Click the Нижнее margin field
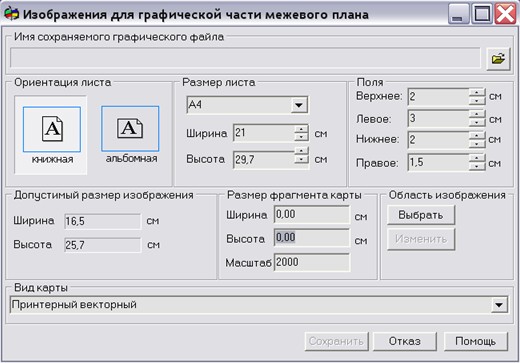520x363 pixels. click(438, 140)
